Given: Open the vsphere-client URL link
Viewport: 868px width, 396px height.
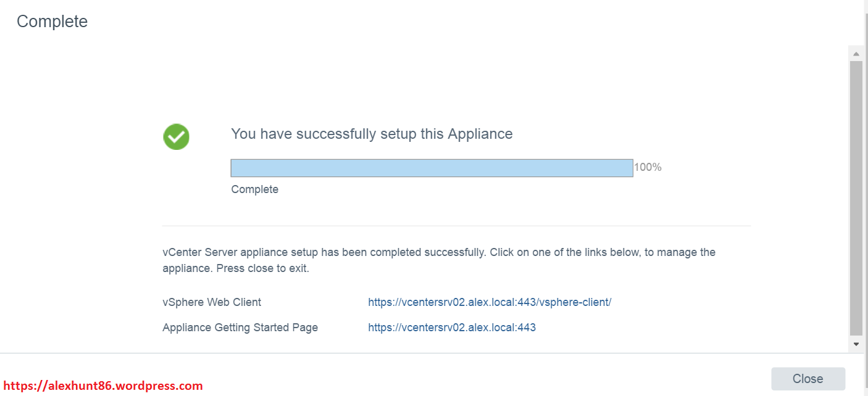Looking at the screenshot, I should [x=490, y=302].
